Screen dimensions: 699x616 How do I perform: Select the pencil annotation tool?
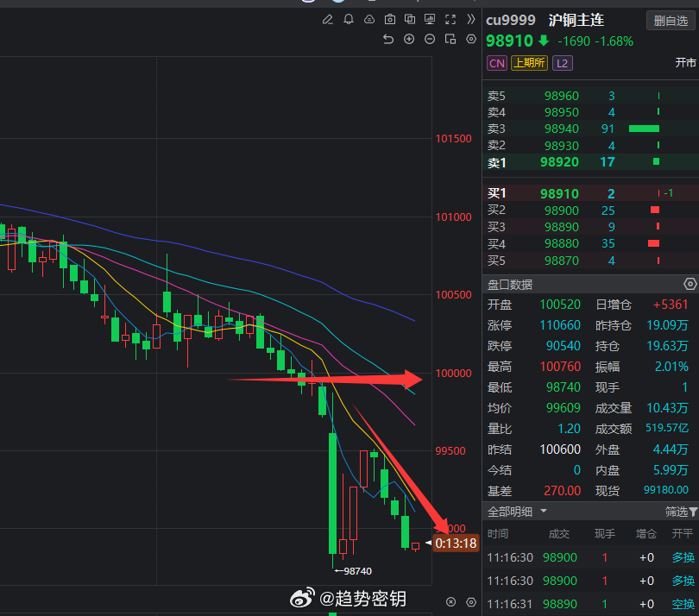329,19
